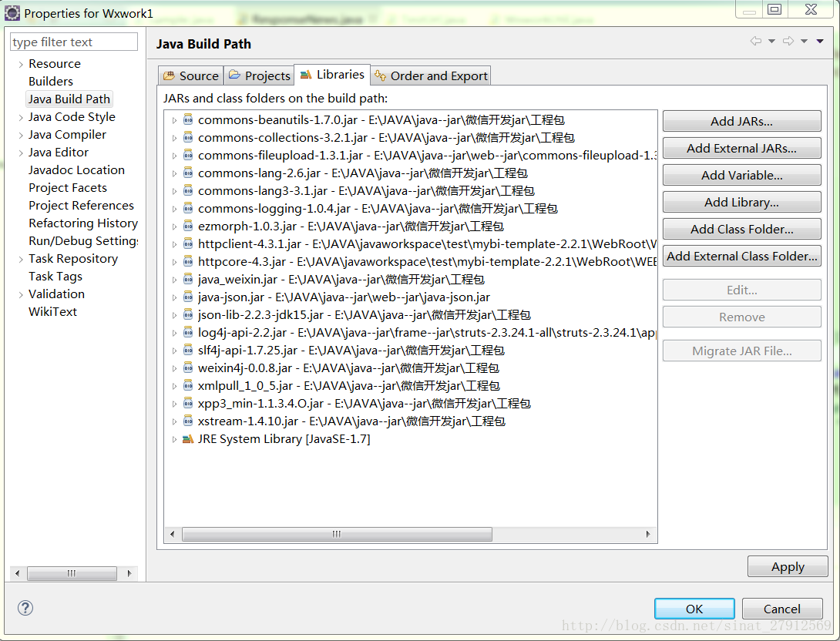Click the Add Class Folder... button
Viewport: 840px width, 641px height.
[x=741, y=229]
